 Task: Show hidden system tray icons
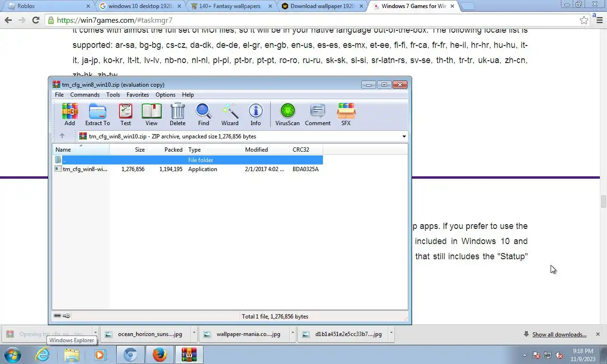524,355
